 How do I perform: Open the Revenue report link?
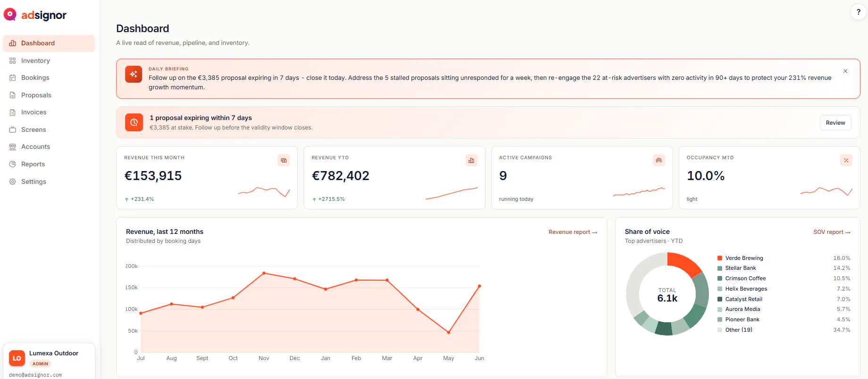(573, 232)
